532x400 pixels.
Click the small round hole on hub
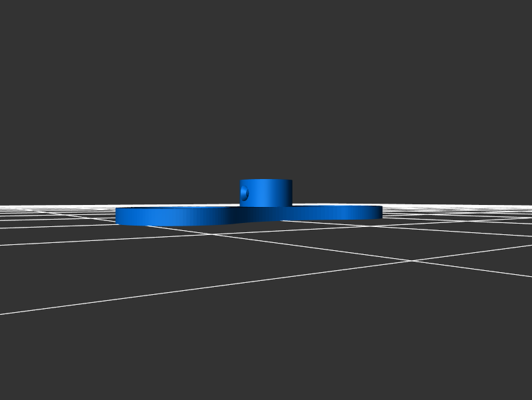coord(245,194)
